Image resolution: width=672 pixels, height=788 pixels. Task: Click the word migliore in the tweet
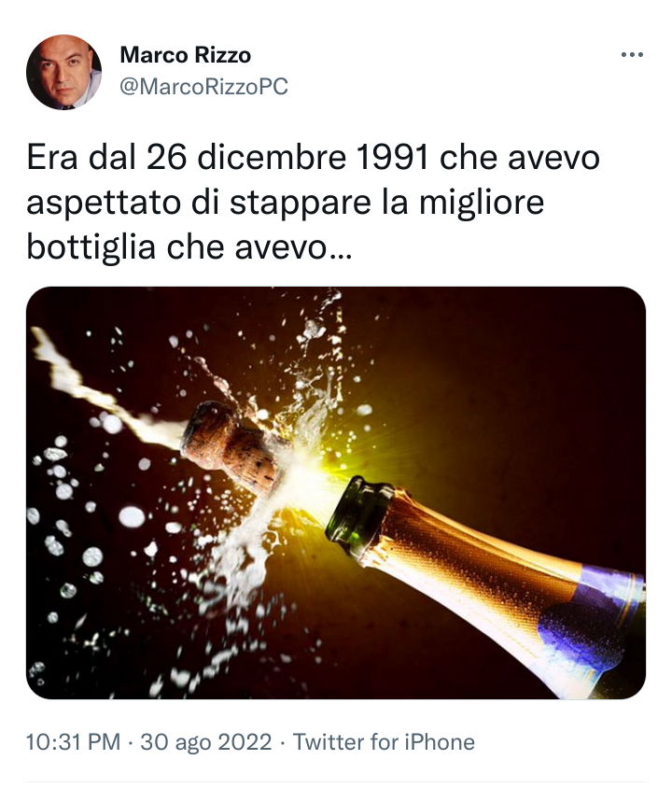click(x=482, y=203)
